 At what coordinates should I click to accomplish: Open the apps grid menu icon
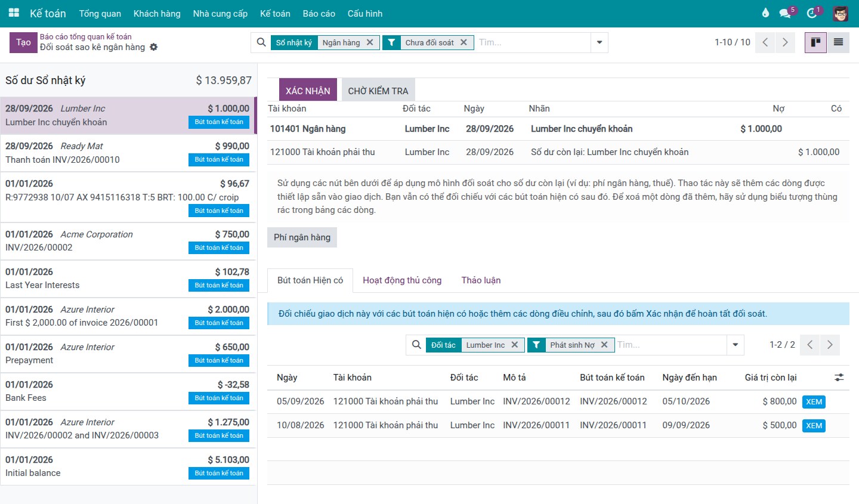point(14,13)
